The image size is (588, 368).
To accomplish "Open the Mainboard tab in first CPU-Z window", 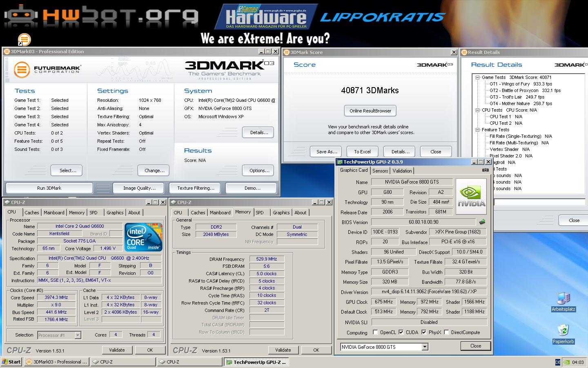I will (x=54, y=213).
